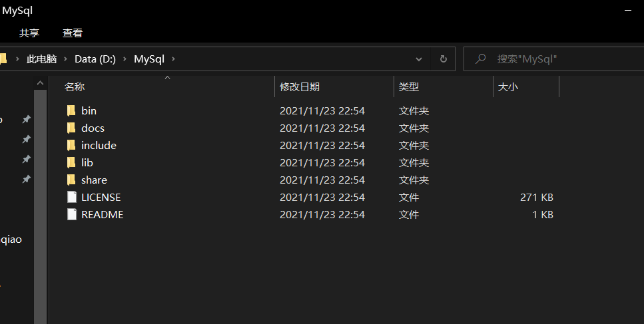Screen dimensions: 644x324
Task: Expand the chevron before 此电脑 breadcrumb
Action: tap(17, 59)
